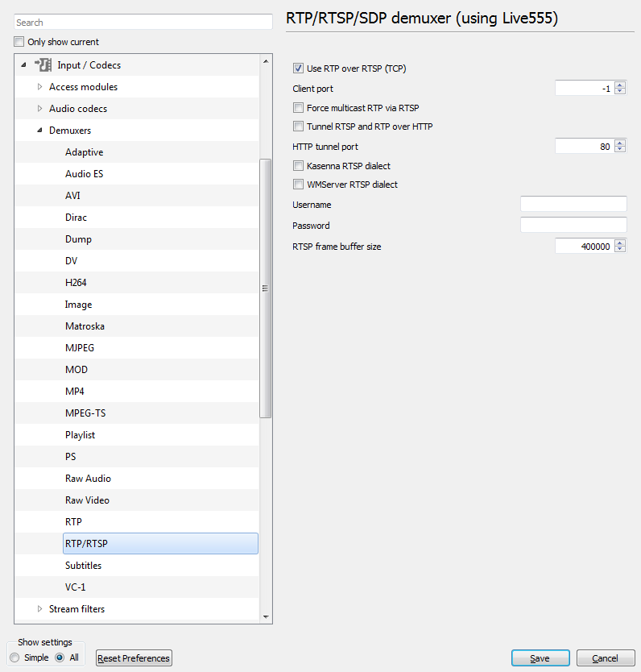641x672 pixels.
Task: Click the Input / Codecs category icon
Action: 43,65
